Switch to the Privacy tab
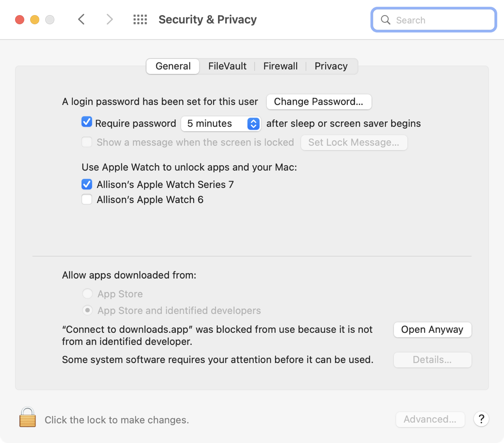This screenshot has width=504, height=443. (x=331, y=66)
